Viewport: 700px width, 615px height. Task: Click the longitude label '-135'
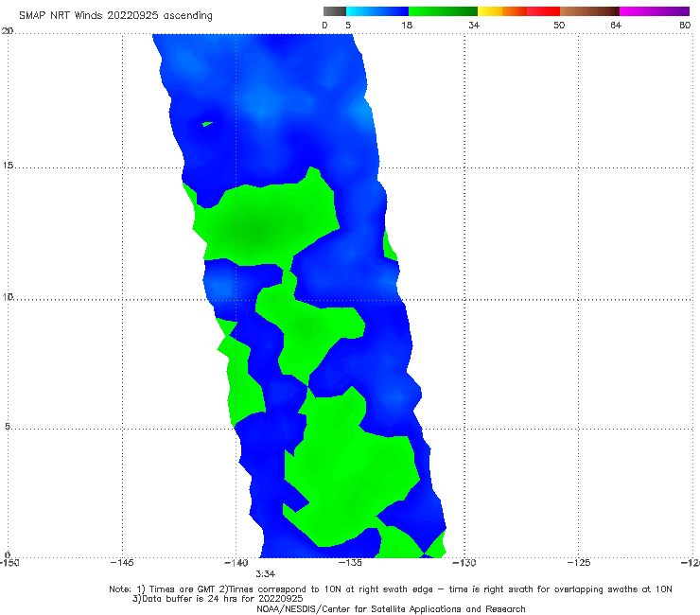pos(350,563)
